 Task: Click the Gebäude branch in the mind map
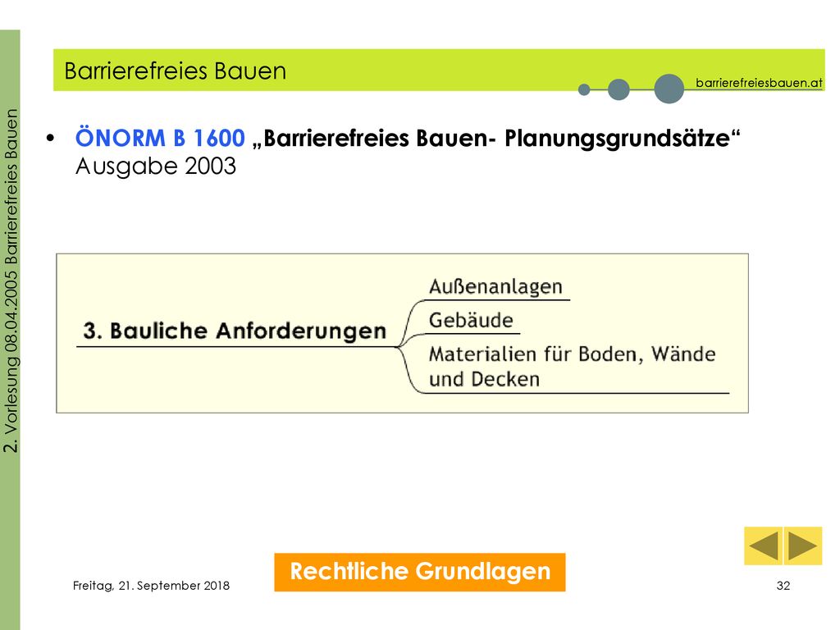[x=471, y=321]
